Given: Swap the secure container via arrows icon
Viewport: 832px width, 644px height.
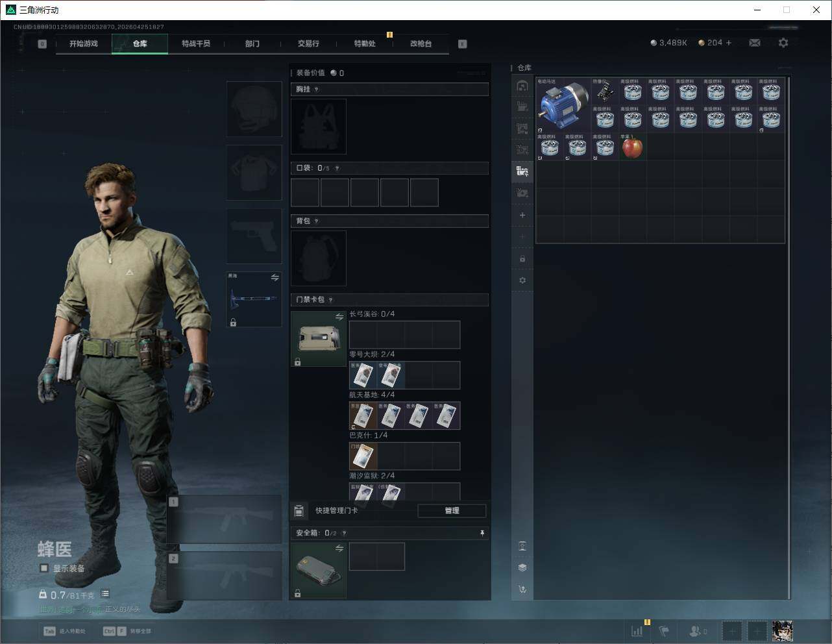Looking at the screenshot, I should tap(339, 549).
